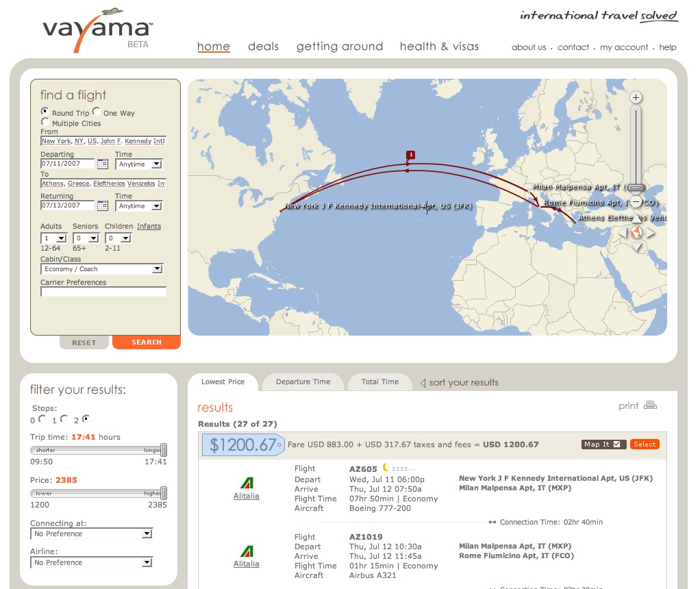Filter results to 1 stop
700x589 pixels.
click(x=64, y=418)
